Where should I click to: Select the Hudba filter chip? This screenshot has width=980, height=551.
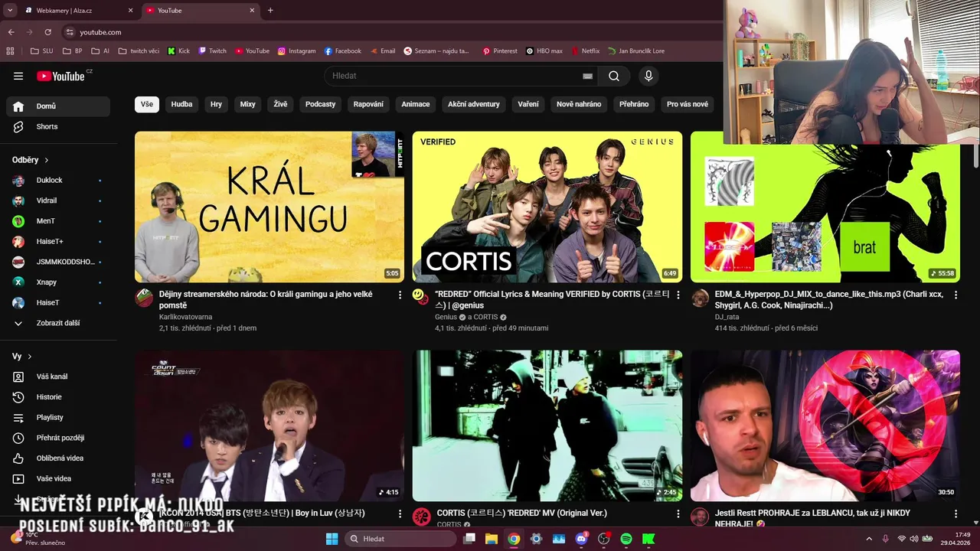coord(181,104)
